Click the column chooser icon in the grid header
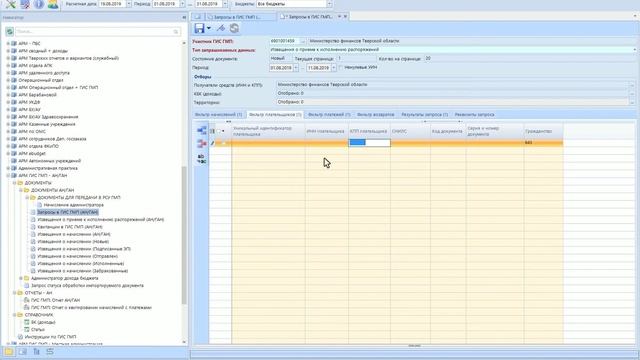640x360 pixels. [x=212, y=131]
